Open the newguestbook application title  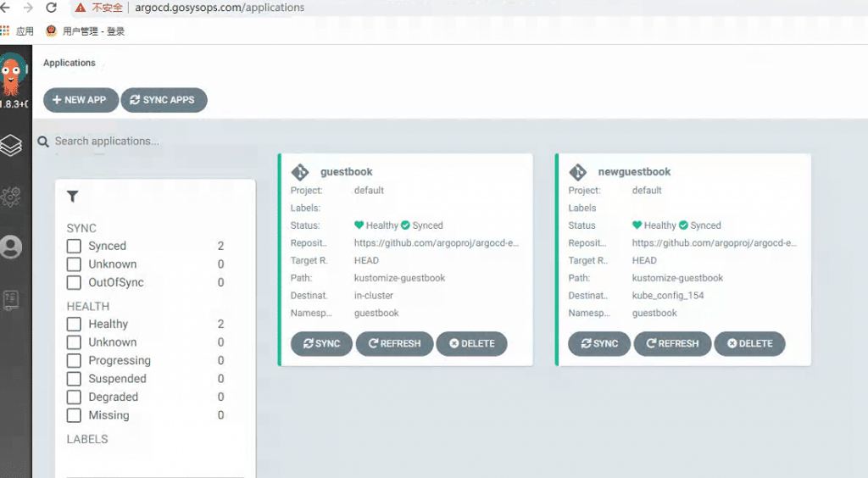634,172
